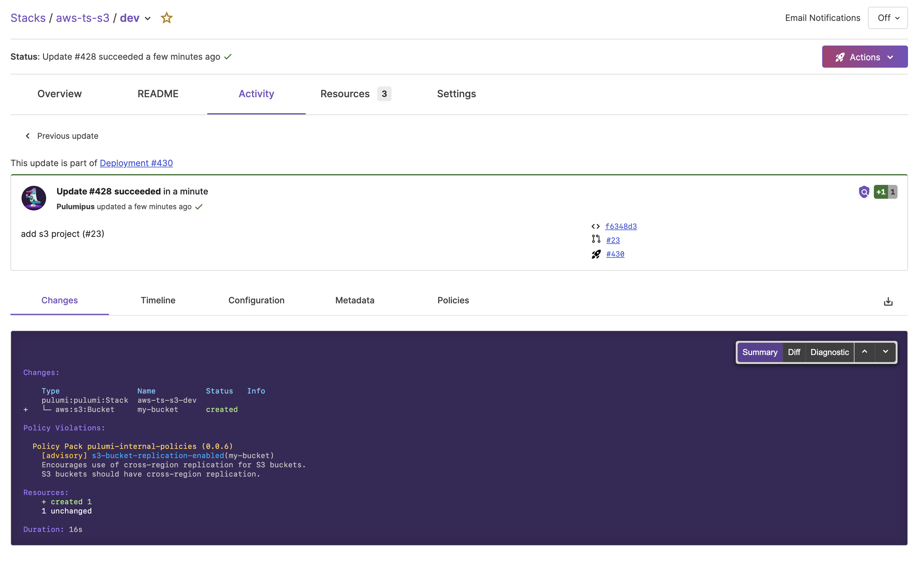Image resolution: width=924 pixels, height=563 pixels.
Task: Click 'aws:s3:Bucket' type entry
Action: point(85,409)
